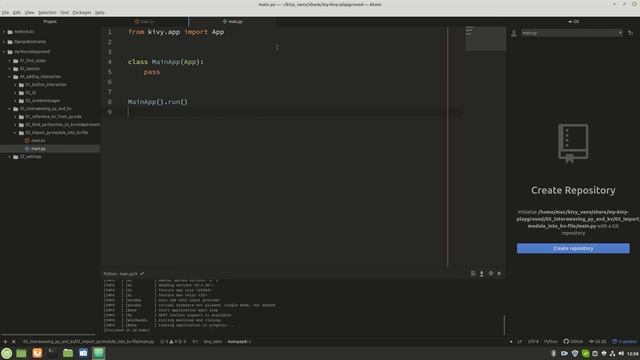Click the Atom taskbar window button
Screen dimensions: 640x360
point(98,353)
